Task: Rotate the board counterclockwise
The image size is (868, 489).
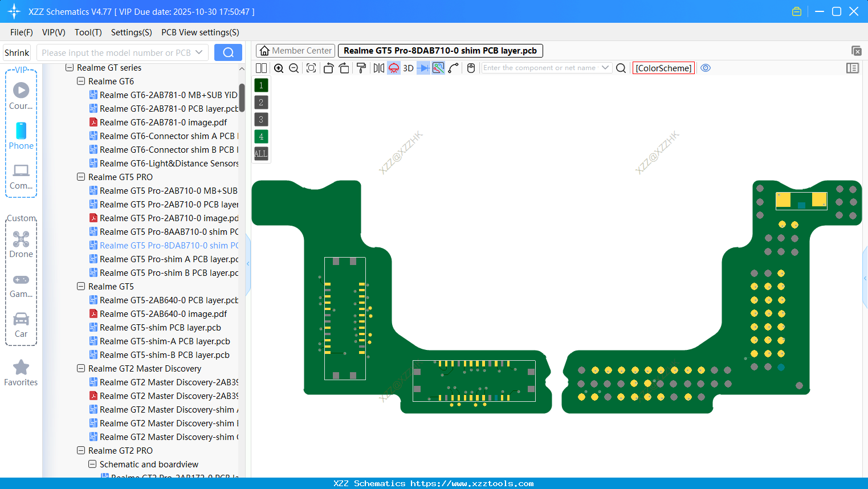Action: [328, 68]
